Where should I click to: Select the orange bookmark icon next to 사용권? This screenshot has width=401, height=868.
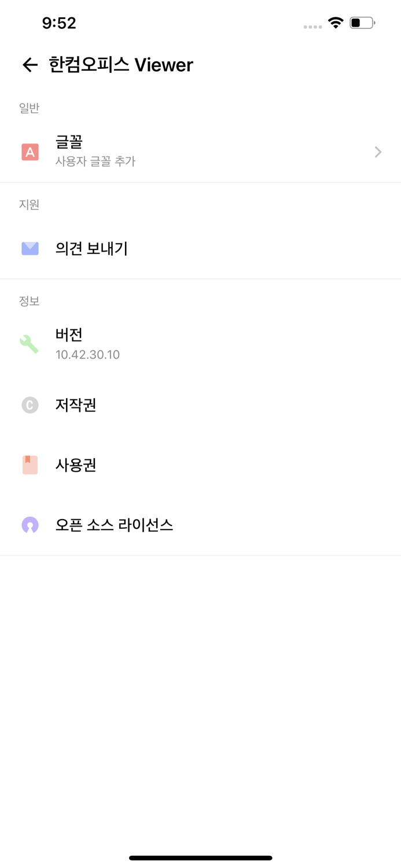[x=30, y=465]
